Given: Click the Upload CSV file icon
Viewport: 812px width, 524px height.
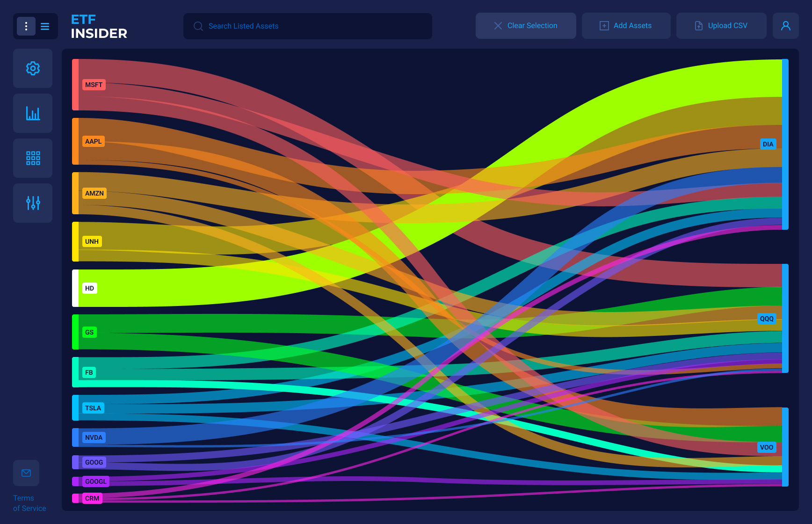Looking at the screenshot, I should point(699,26).
